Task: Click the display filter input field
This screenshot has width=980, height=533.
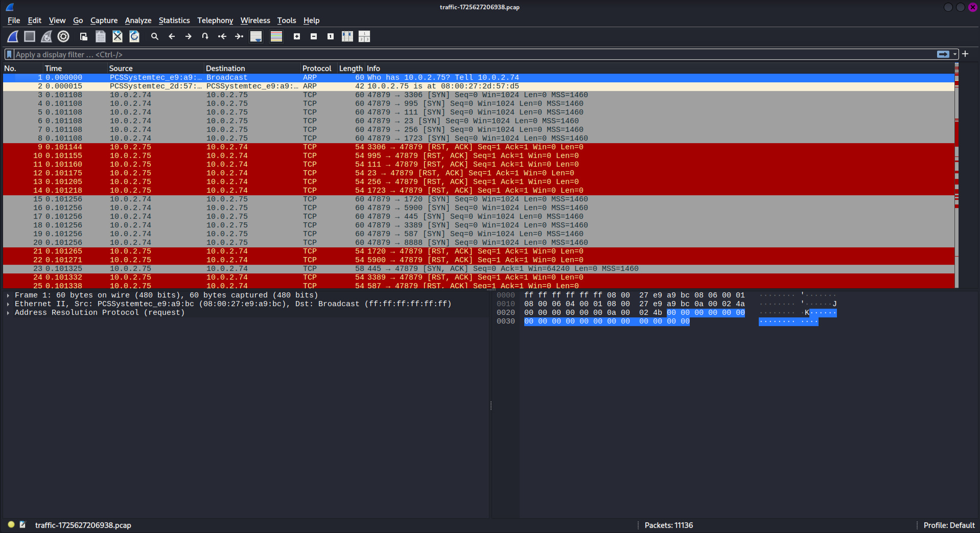Action: coord(460,54)
